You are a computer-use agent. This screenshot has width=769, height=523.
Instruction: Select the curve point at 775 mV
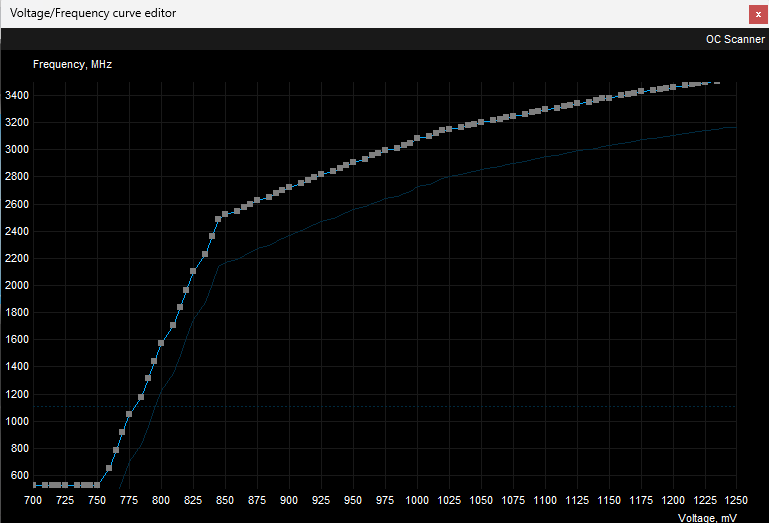tap(129, 414)
